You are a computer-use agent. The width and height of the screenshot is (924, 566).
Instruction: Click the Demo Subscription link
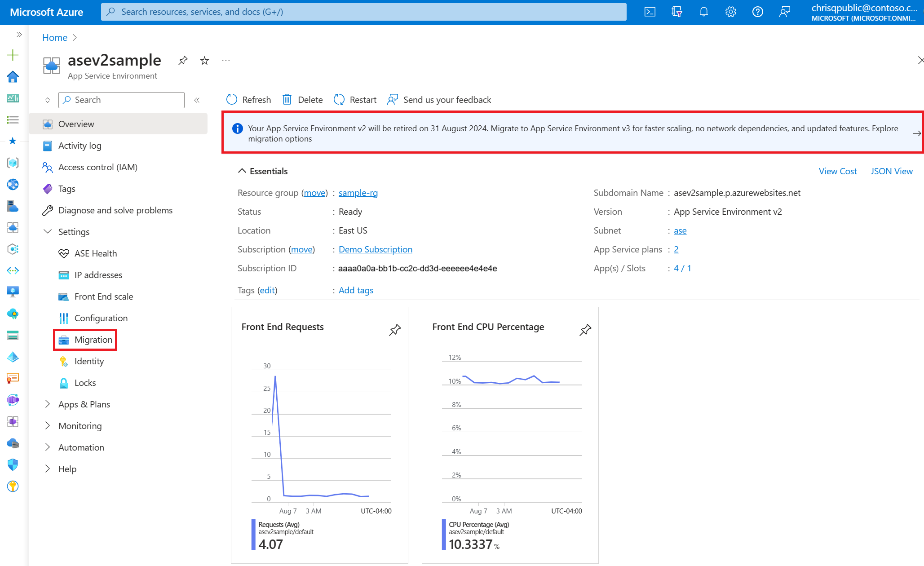pos(375,249)
